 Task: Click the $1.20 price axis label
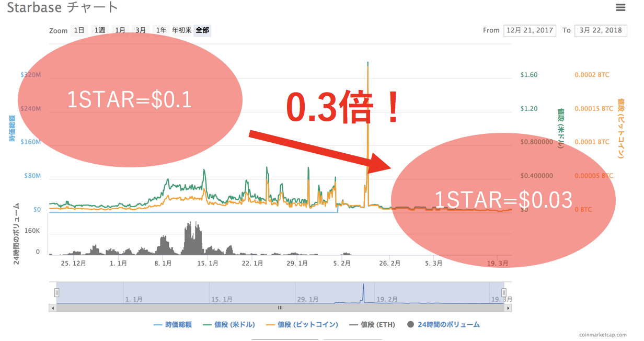click(529, 108)
